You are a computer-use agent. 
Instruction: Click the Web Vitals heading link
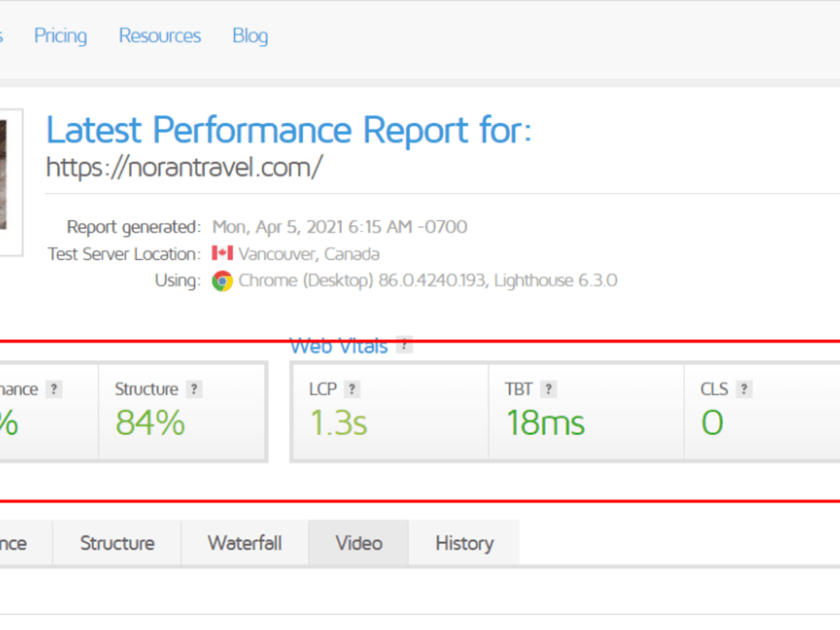339,346
